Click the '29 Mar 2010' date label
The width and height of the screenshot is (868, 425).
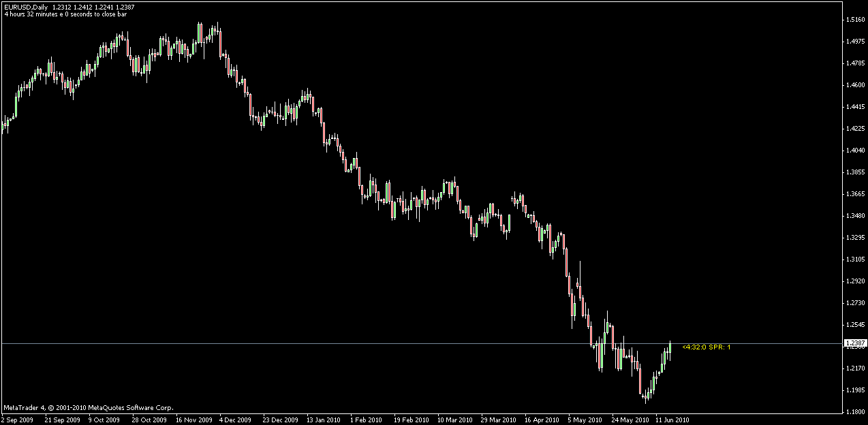tap(498, 420)
